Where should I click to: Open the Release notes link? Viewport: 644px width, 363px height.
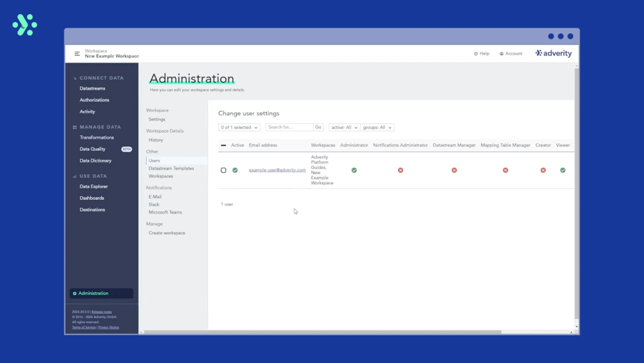pos(102,312)
